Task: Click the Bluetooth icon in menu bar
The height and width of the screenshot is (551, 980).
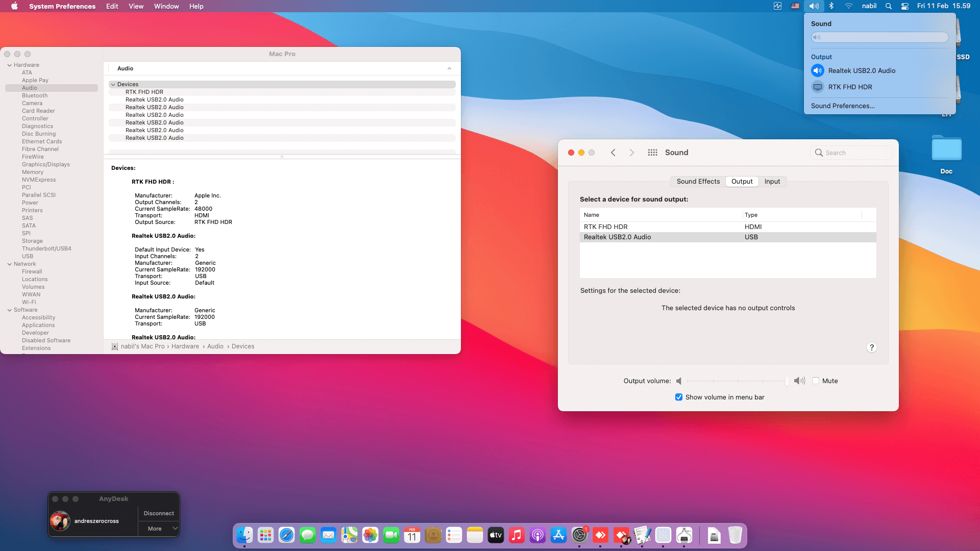Action: (x=831, y=6)
